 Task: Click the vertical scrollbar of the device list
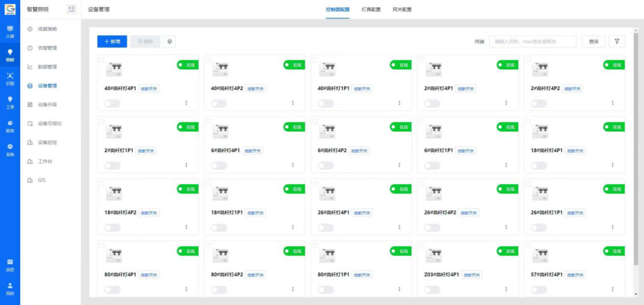636,149
